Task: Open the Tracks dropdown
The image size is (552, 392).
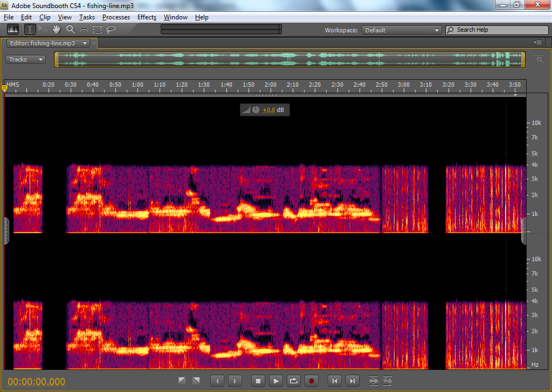Action: point(25,59)
